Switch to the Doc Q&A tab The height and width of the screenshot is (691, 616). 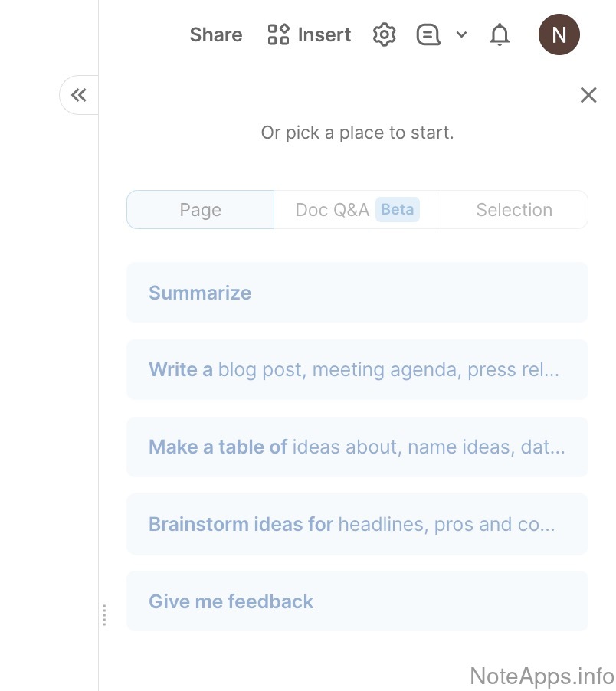(x=333, y=210)
